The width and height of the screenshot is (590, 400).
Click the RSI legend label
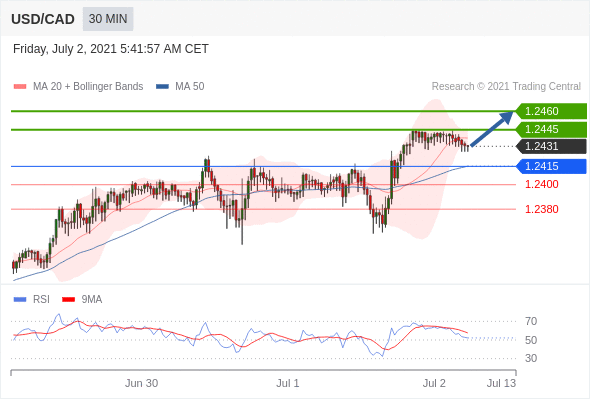pos(41,300)
